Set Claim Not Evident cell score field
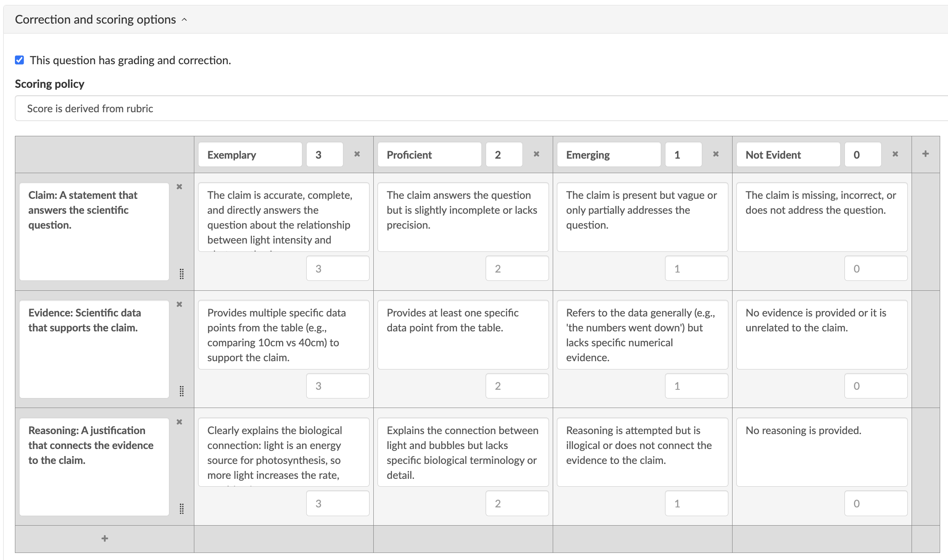 click(876, 268)
